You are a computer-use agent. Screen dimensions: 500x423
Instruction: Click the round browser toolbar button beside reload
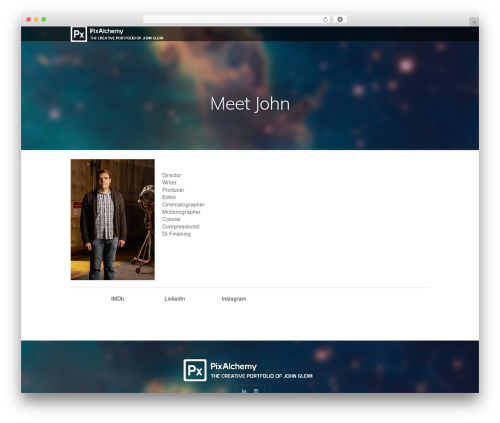(340, 19)
